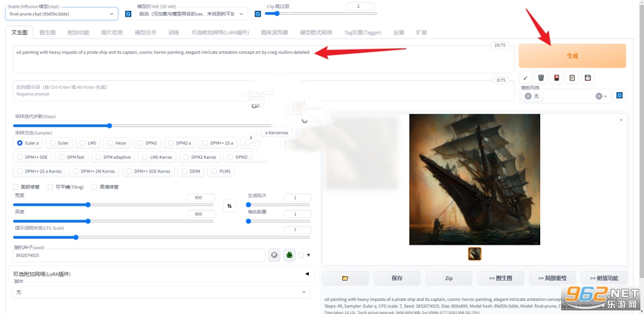Enable 面部修复 face restore checkbox
Viewport: 644px width, 314px height.
[16, 187]
